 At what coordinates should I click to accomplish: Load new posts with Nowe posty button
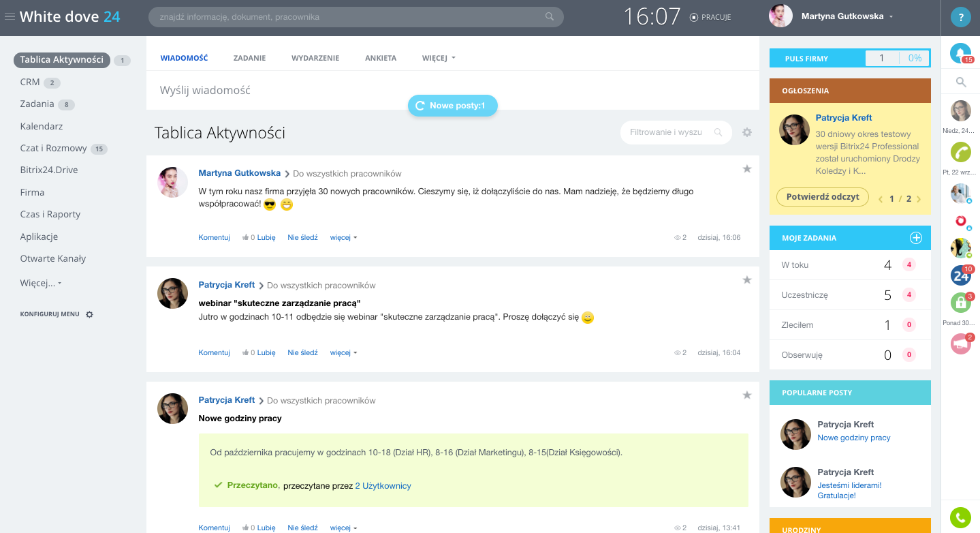coord(452,106)
